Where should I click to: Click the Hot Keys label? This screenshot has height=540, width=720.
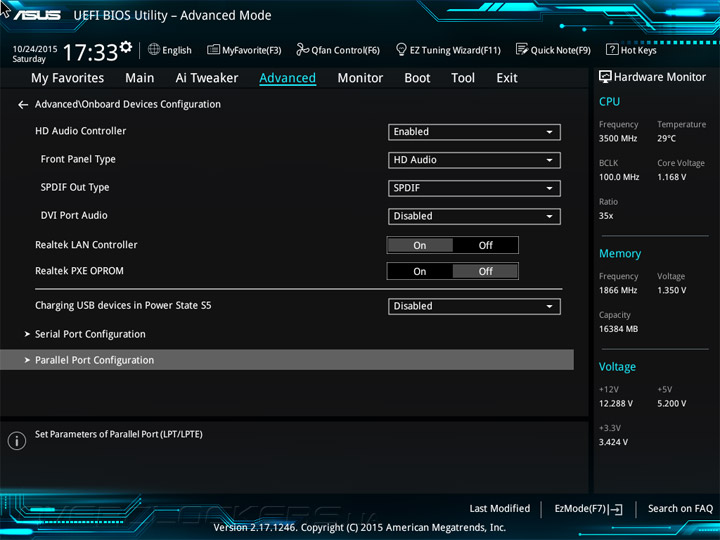639,50
